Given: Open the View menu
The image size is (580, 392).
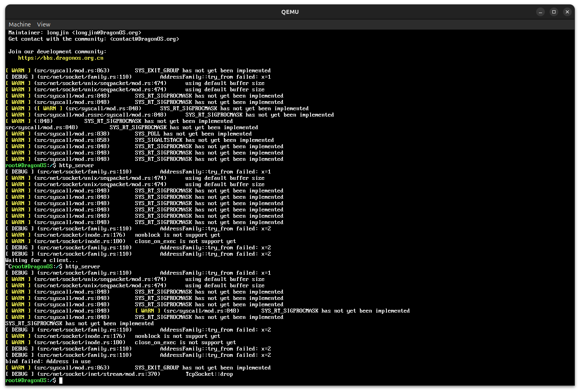Looking at the screenshot, I should (x=43, y=24).
